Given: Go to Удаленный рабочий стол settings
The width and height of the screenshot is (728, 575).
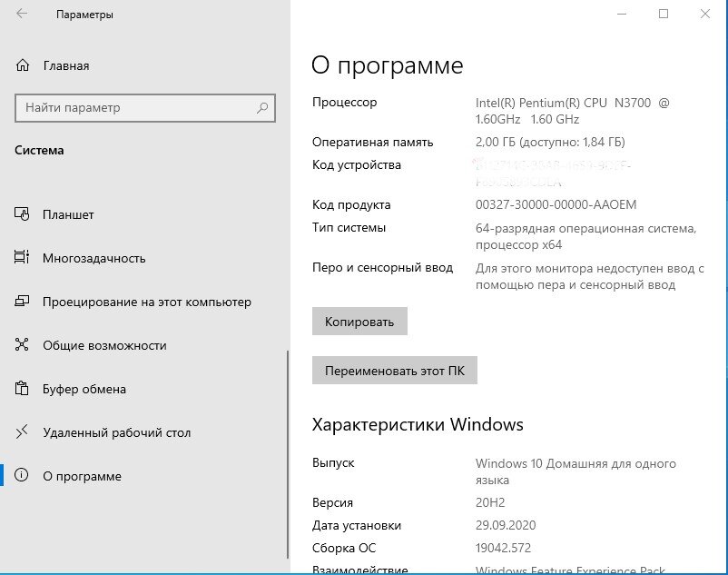Looking at the screenshot, I should point(116,432).
